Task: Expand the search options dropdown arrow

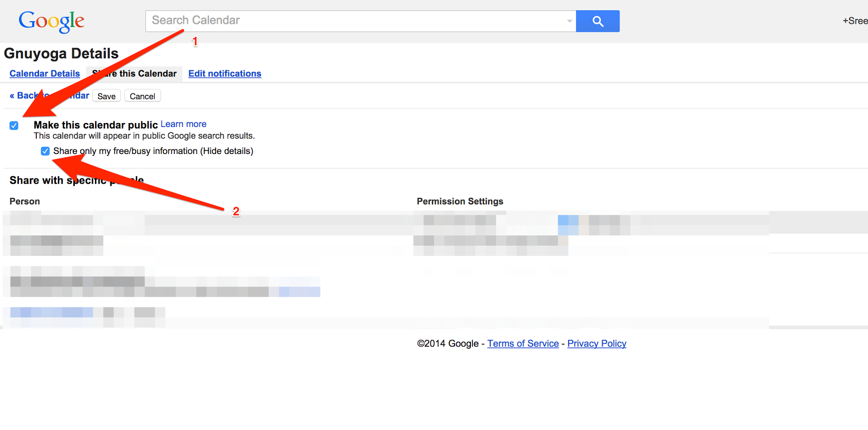Action: pyautogui.click(x=569, y=21)
